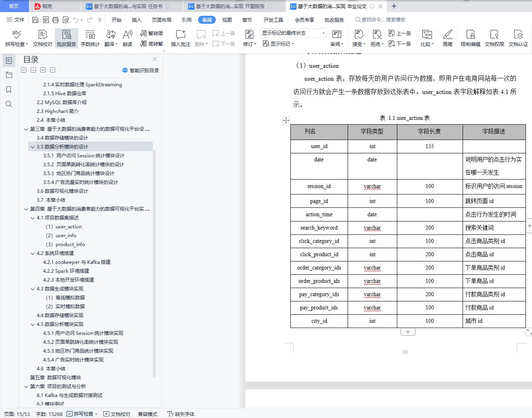The height and width of the screenshot is (418, 532).
Task: Click the 翻译 translate icon
Action: (x=111, y=38)
